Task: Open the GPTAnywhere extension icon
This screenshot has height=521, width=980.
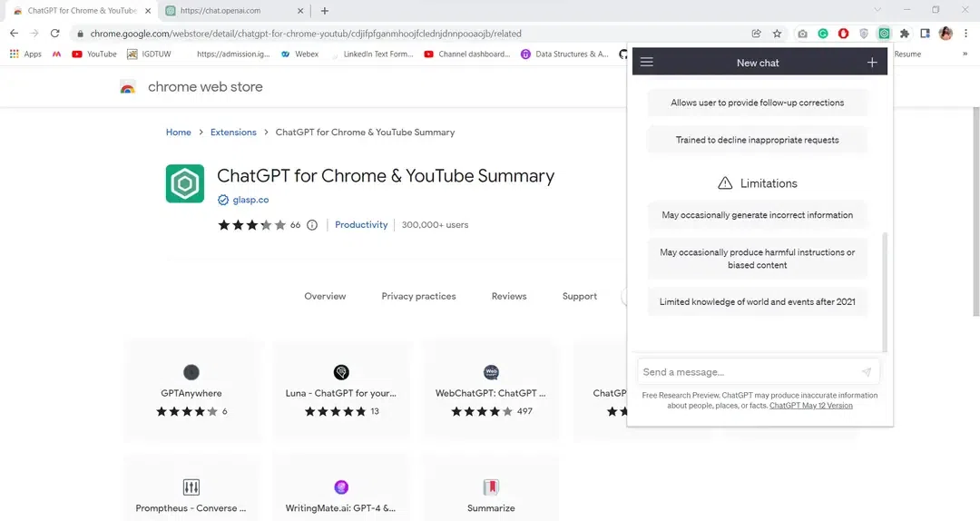Action: (191, 372)
